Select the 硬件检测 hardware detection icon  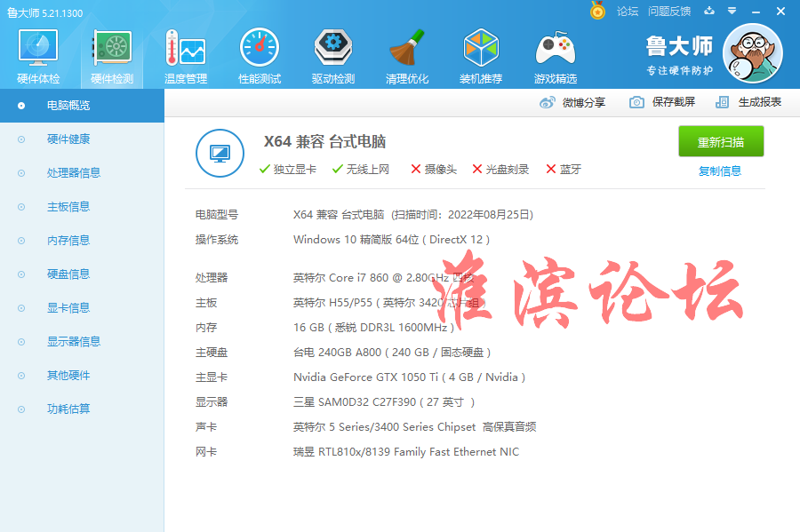click(x=112, y=56)
